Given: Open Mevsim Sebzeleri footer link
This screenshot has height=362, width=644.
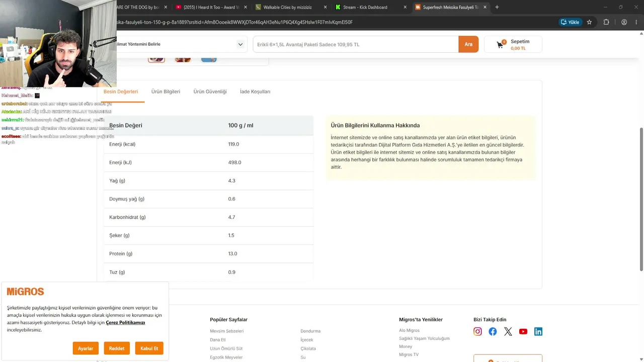Looking at the screenshot, I should (x=227, y=331).
